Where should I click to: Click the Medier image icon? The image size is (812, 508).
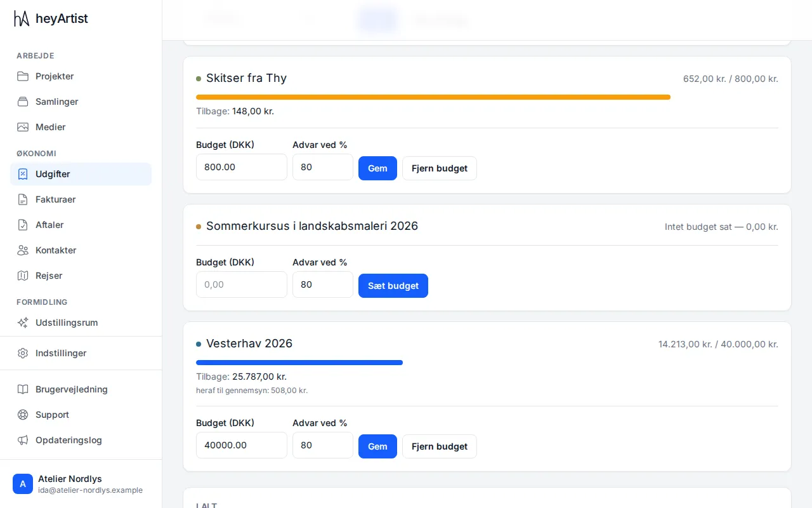pyautogui.click(x=23, y=127)
